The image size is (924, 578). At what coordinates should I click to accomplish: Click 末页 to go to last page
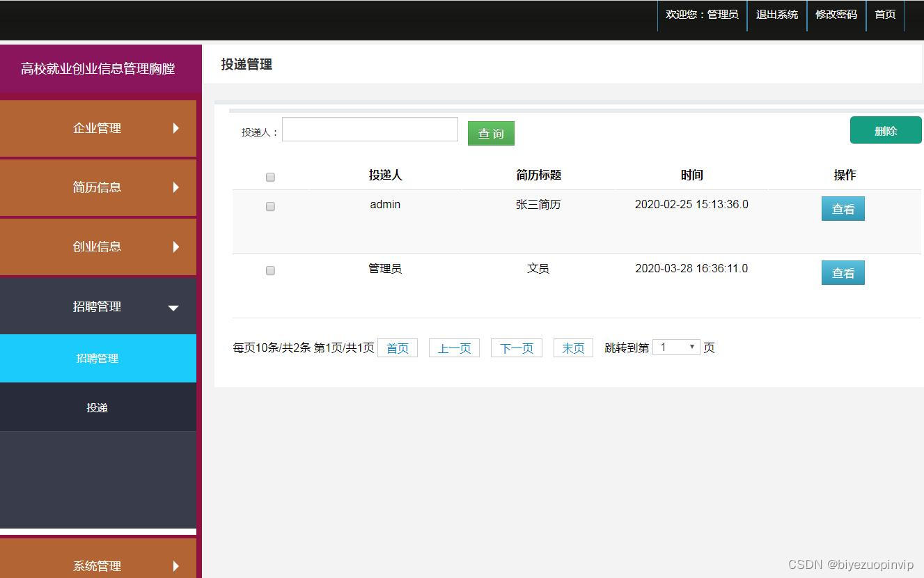(572, 347)
